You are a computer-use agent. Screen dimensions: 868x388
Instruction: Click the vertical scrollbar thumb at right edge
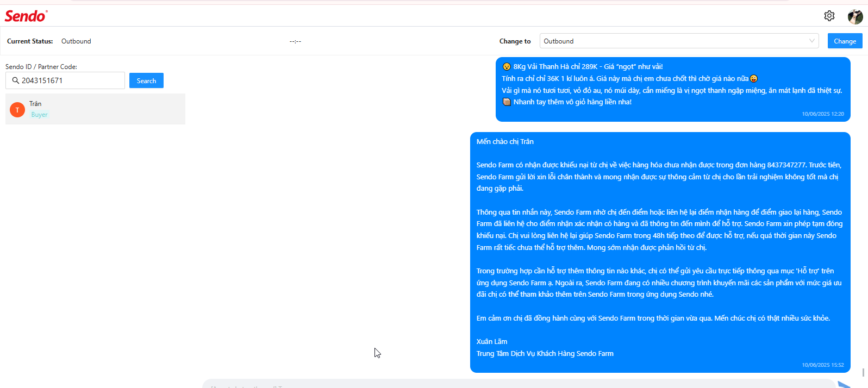pyautogui.click(x=863, y=372)
